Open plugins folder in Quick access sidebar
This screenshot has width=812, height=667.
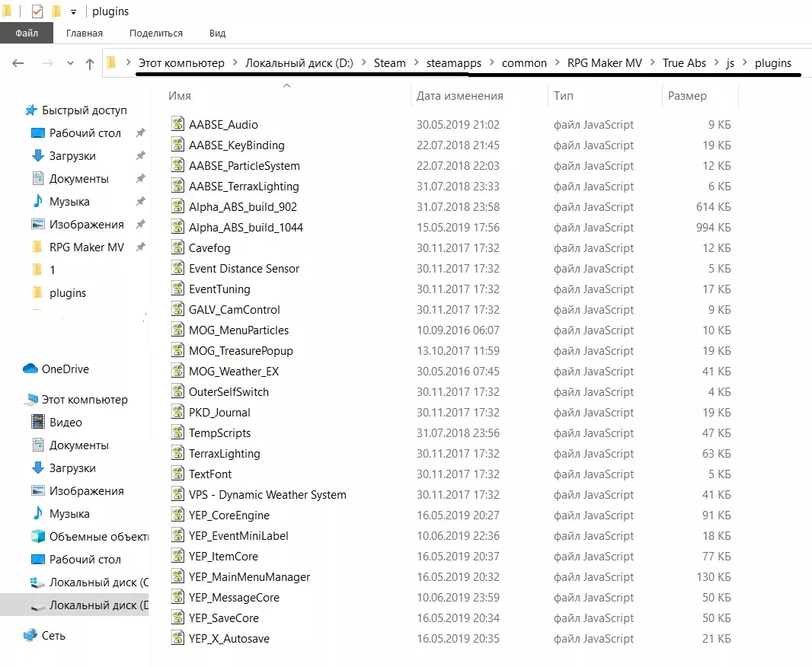[x=68, y=293]
